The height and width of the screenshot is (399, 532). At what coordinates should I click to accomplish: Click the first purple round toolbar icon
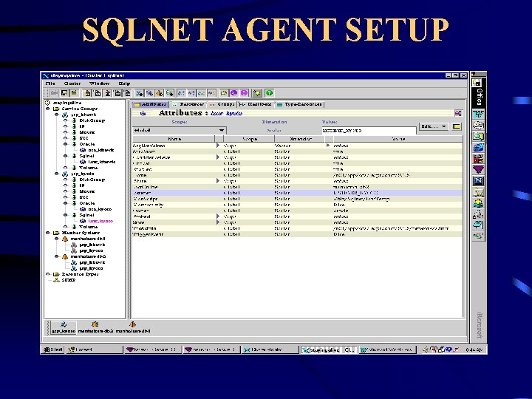(233, 93)
